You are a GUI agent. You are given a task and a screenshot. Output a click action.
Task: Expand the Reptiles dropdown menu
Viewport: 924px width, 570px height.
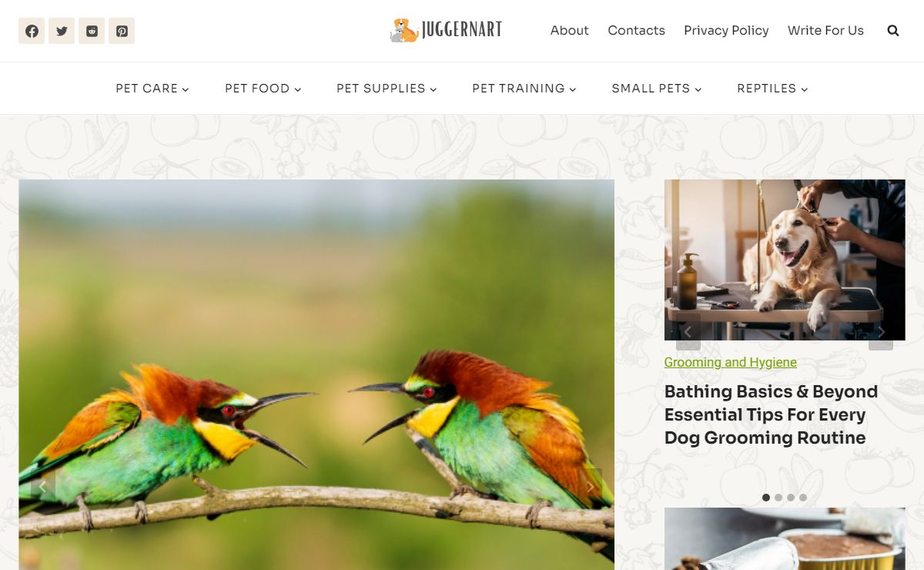click(772, 89)
